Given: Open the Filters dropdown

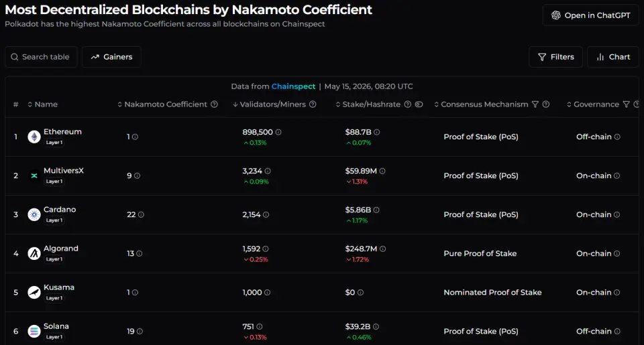Looking at the screenshot, I should 556,57.
